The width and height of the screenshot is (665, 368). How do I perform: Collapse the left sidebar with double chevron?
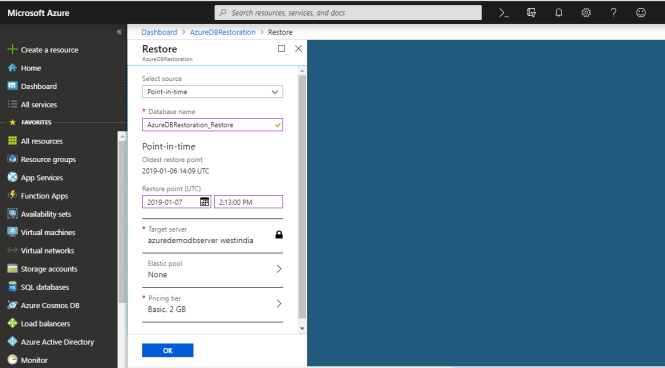coord(119,32)
